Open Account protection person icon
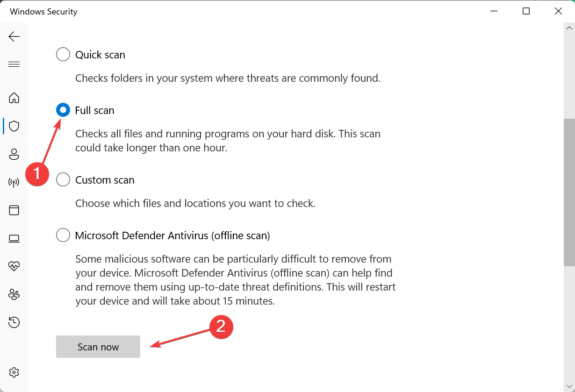 click(14, 154)
